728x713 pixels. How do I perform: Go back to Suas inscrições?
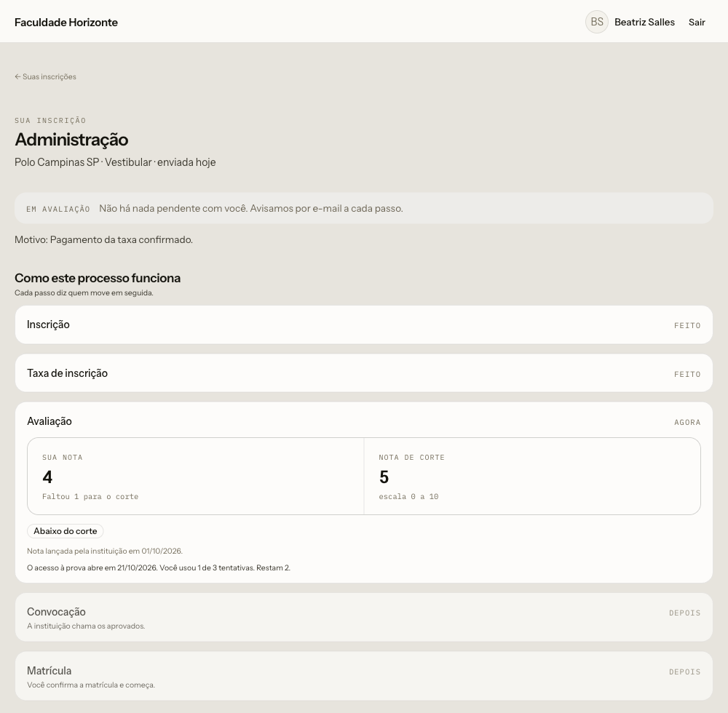[x=45, y=76]
